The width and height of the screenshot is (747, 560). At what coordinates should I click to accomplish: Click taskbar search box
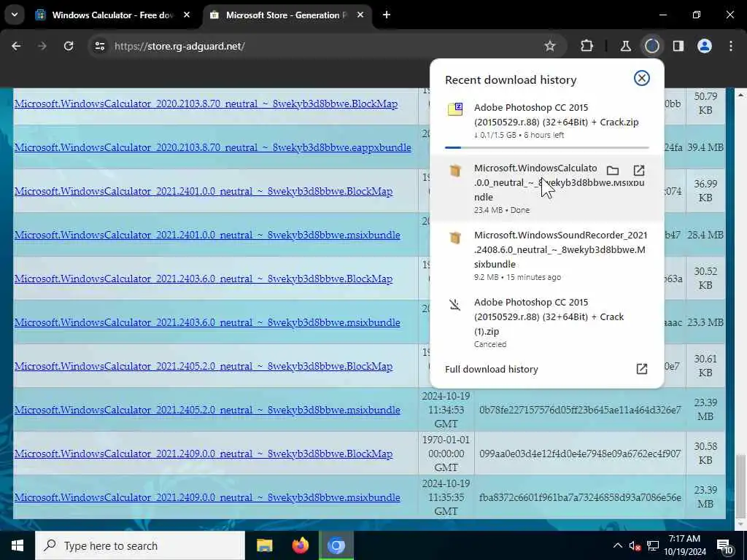(140, 545)
